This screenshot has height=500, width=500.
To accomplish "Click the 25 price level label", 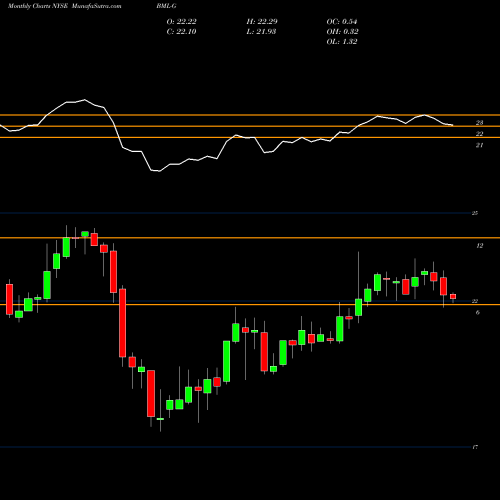I will 475,213.
